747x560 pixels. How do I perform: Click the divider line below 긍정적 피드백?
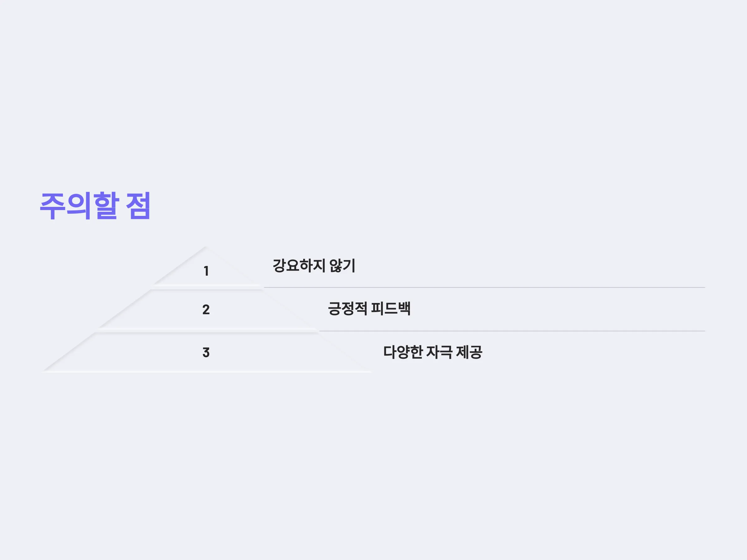point(512,331)
